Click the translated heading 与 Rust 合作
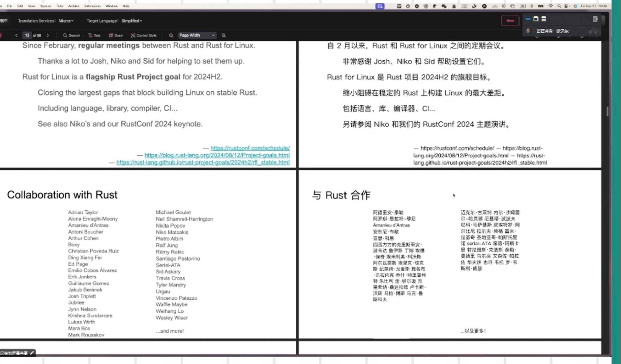 pos(341,195)
